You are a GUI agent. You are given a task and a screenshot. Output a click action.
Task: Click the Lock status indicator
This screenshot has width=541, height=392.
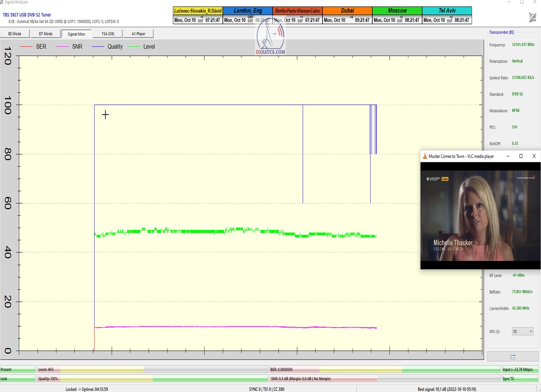click(18, 379)
